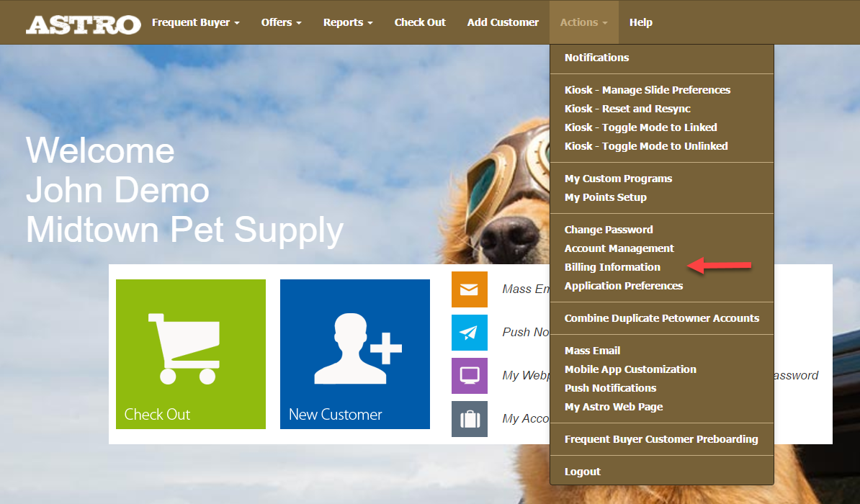Choose Kiosk - Toggle Mode to Linked
Viewport: 860px width, 504px height.
tap(640, 127)
